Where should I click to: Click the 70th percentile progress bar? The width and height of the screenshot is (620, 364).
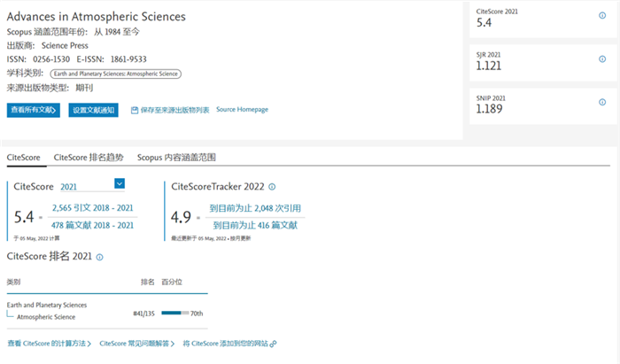174,313
